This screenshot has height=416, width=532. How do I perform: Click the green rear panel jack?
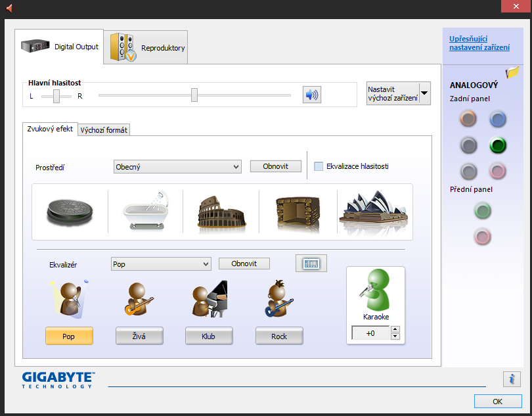tap(498, 145)
